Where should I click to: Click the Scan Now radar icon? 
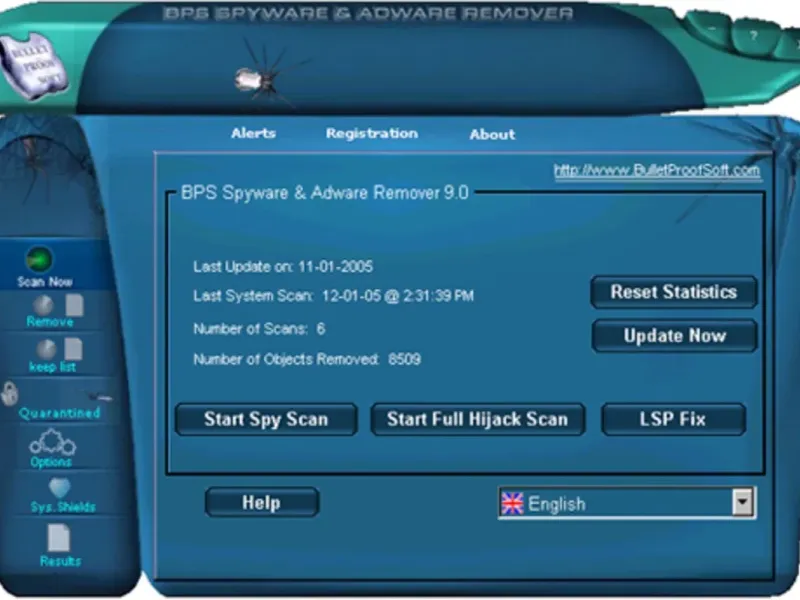pyautogui.click(x=39, y=260)
